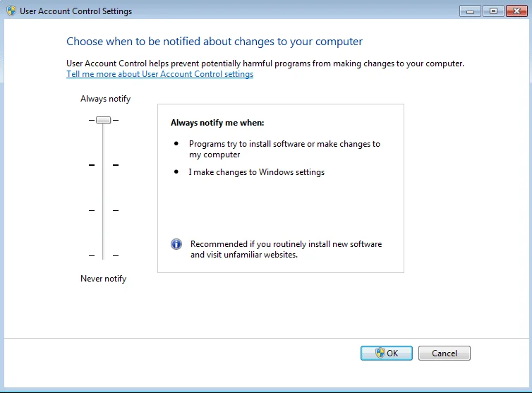Click 'Recommended if you routinely install new software' text
The height and width of the screenshot is (393, 532).
[x=286, y=249]
